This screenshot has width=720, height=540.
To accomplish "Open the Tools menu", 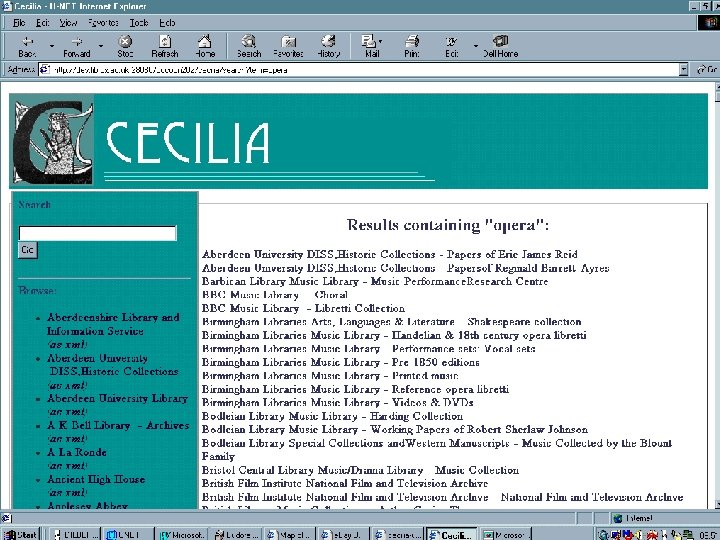I will [139, 22].
